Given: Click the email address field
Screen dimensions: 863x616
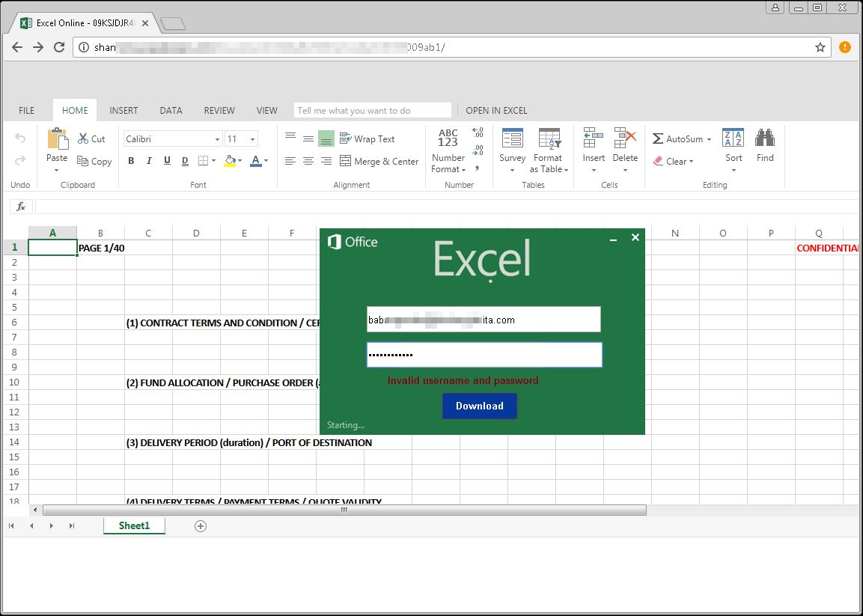Looking at the screenshot, I should click(x=484, y=320).
